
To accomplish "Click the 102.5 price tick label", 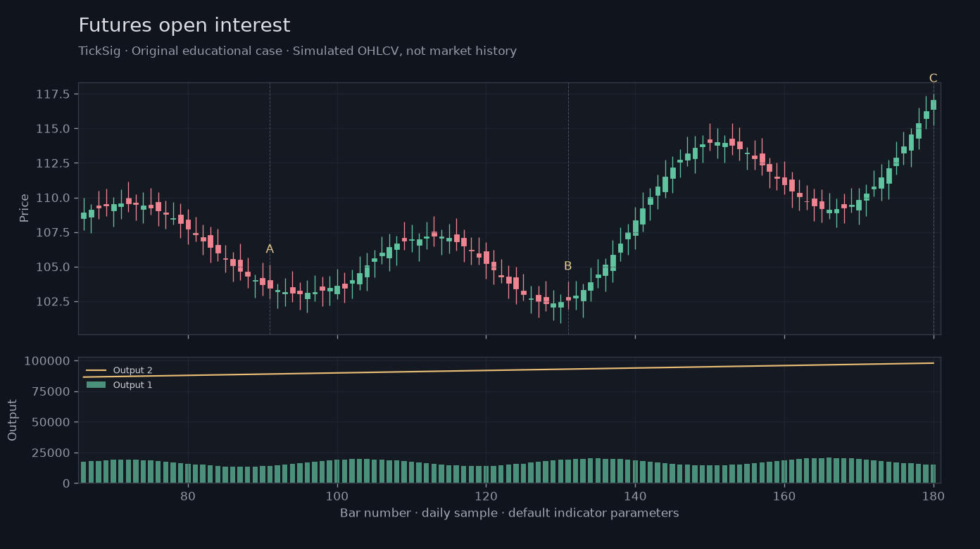I will tap(54, 301).
